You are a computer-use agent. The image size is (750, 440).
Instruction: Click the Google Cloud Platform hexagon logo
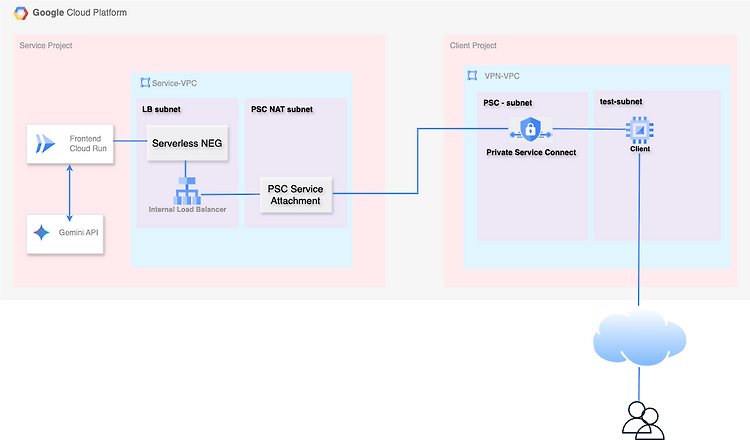21,13
